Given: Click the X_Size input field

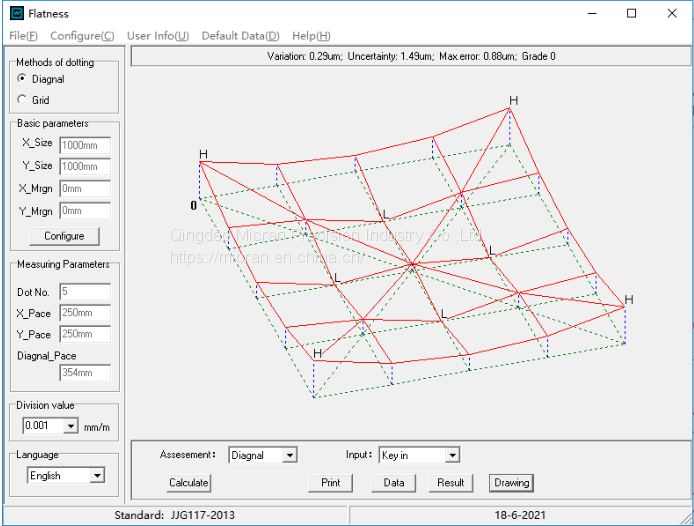Looking at the screenshot, I should pyautogui.click(x=84, y=144).
